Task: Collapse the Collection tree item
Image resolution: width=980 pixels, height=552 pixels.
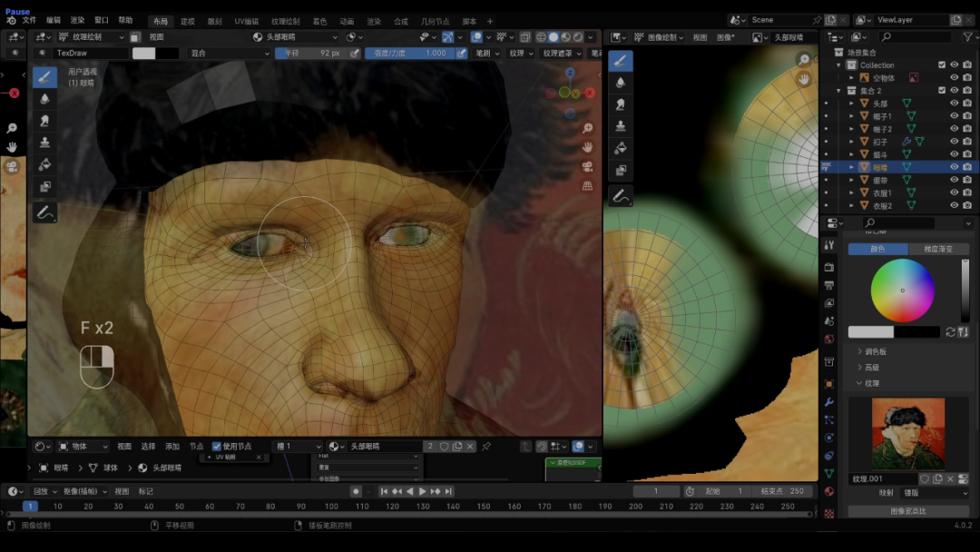Action: [838, 65]
